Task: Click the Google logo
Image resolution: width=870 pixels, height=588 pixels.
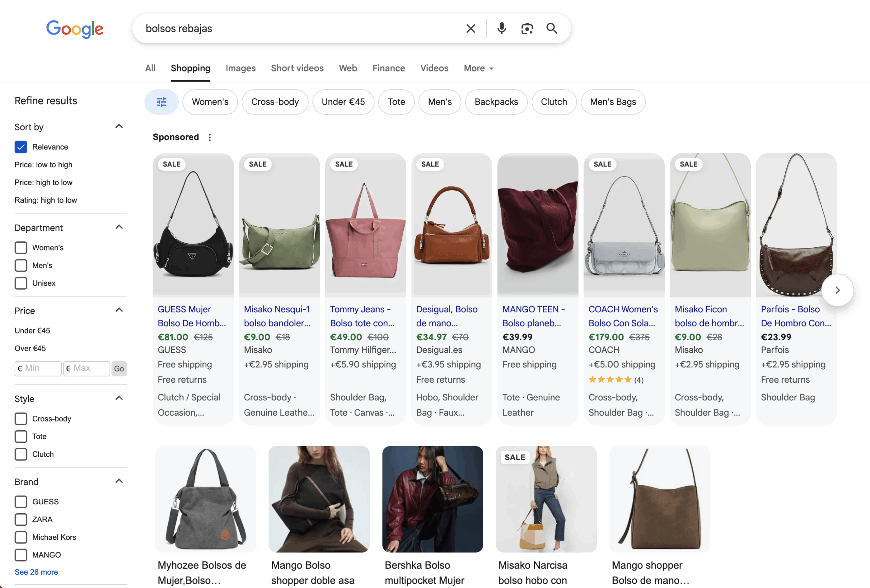Action: [x=74, y=29]
